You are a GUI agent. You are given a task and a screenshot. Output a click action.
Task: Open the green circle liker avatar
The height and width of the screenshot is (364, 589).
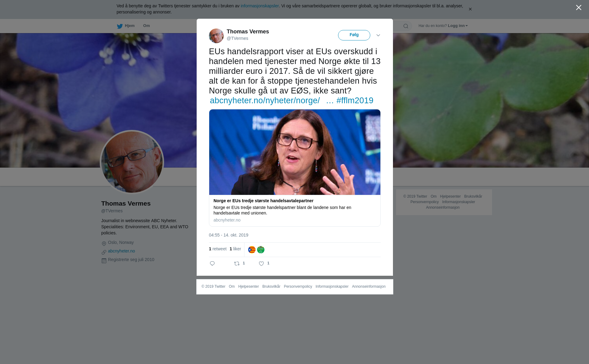coord(261,250)
